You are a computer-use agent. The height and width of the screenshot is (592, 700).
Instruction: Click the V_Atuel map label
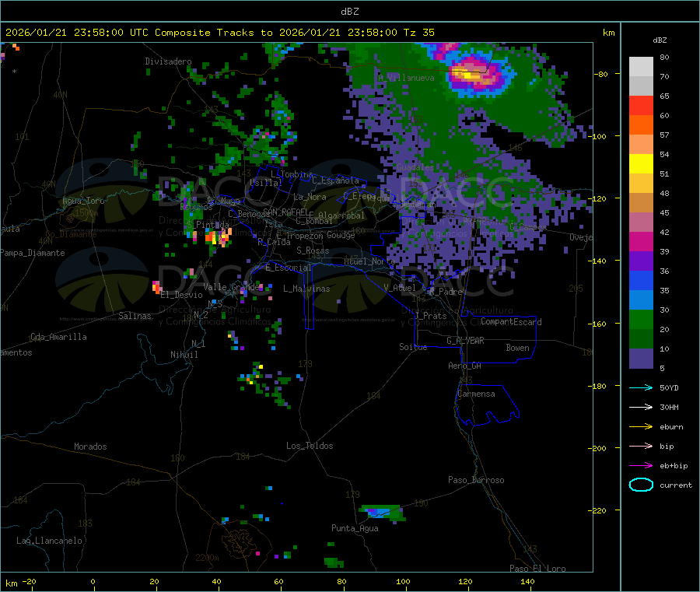click(x=400, y=288)
